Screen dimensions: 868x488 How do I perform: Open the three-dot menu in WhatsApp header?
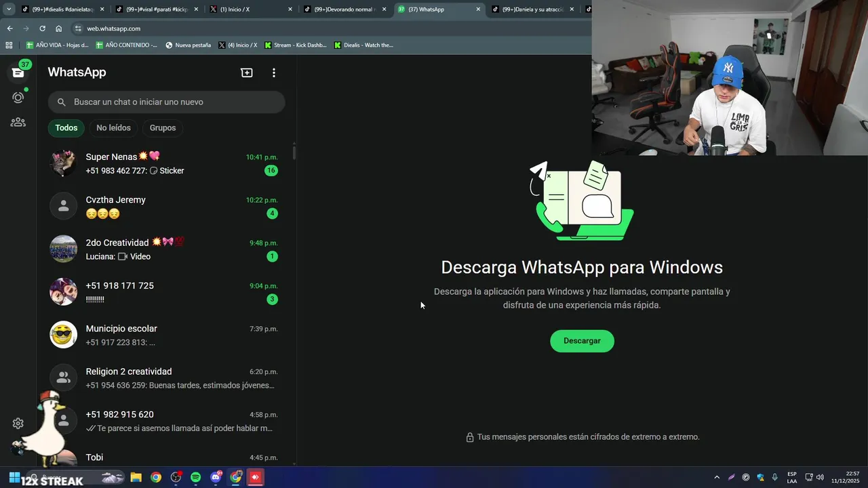tap(274, 73)
